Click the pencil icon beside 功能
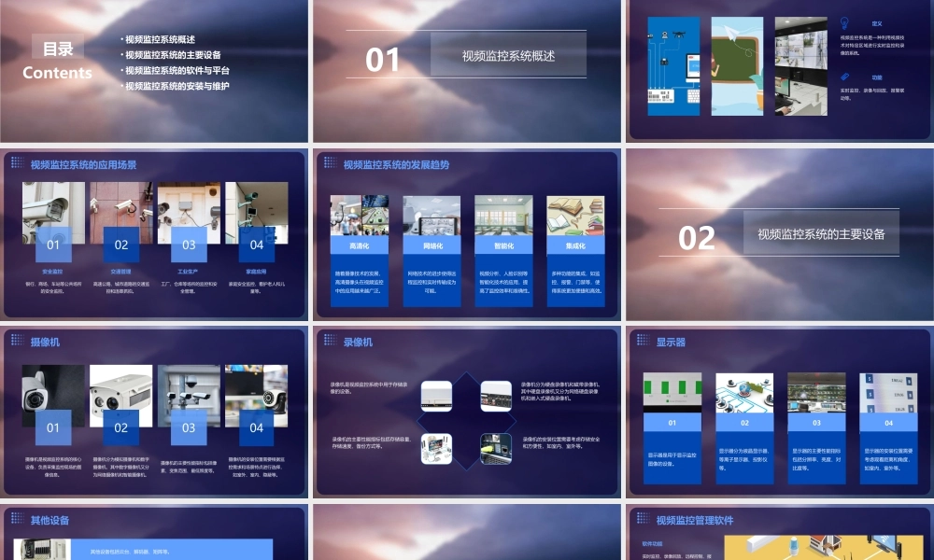Viewport: 934px width, 560px height. (x=844, y=77)
